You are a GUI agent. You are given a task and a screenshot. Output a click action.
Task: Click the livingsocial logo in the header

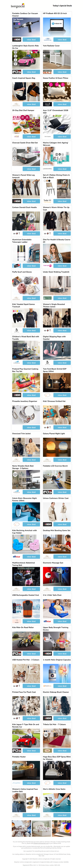[x=18, y=6]
